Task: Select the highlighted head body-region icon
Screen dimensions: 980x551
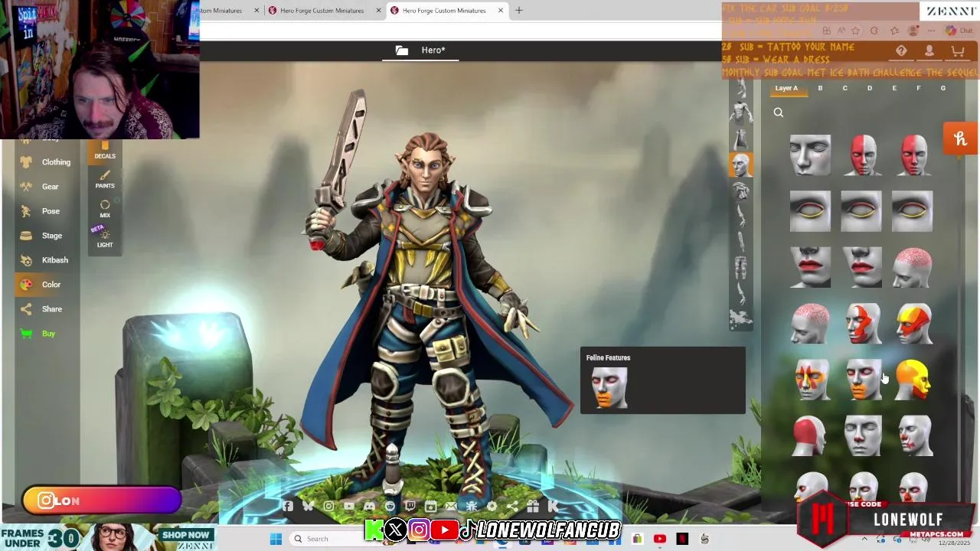Action: 741,165
